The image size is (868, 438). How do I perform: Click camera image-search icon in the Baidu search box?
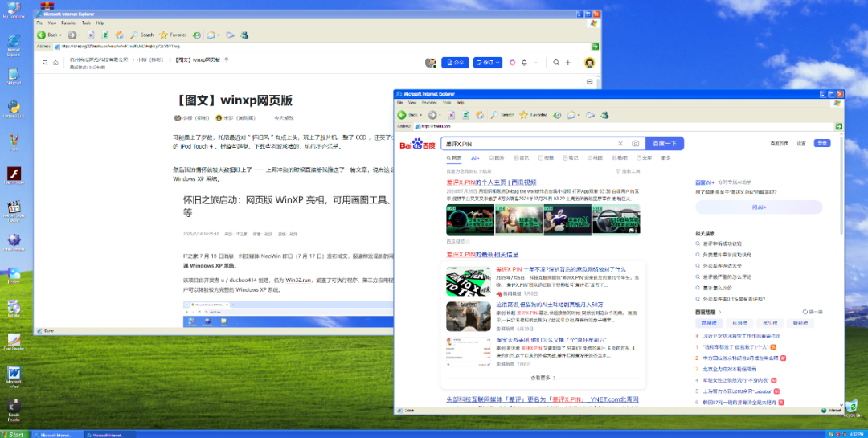click(x=635, y=143)
